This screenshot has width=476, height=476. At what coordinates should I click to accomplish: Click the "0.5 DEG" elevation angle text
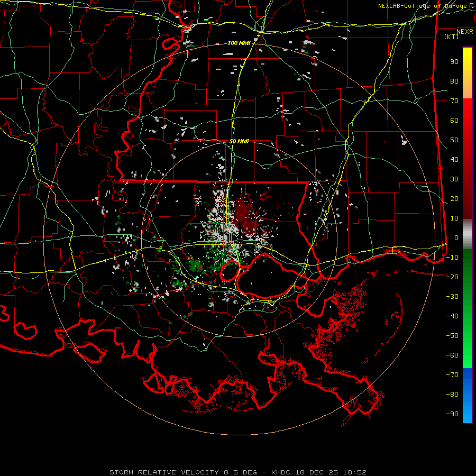pyautogui.click(x=241, y=472)
